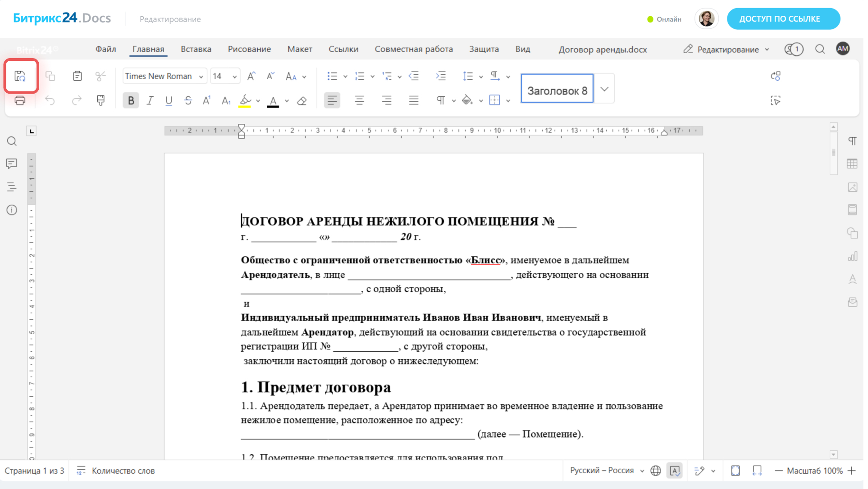868x489 pixels.
Task: Select the Copy style paintbrush tool
Action: (x=101, y=100)
